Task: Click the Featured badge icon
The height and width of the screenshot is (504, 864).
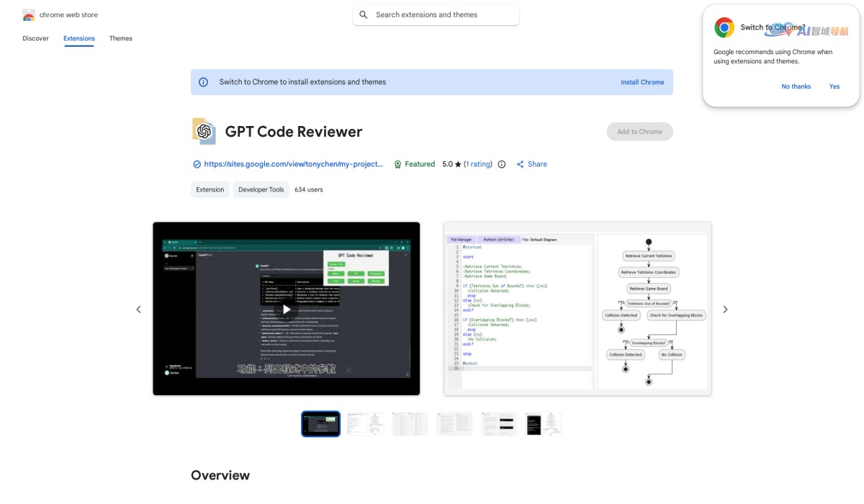Action: (398, 163)
